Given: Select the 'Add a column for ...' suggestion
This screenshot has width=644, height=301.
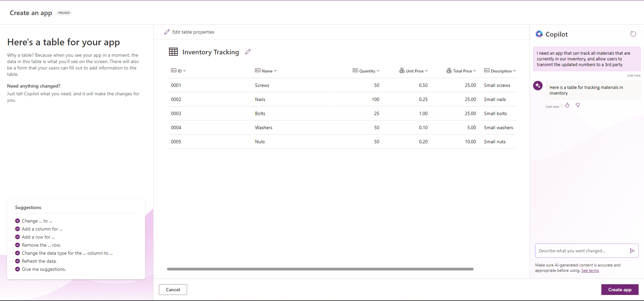Looking at the screenshot, I should tap(42, 229).
